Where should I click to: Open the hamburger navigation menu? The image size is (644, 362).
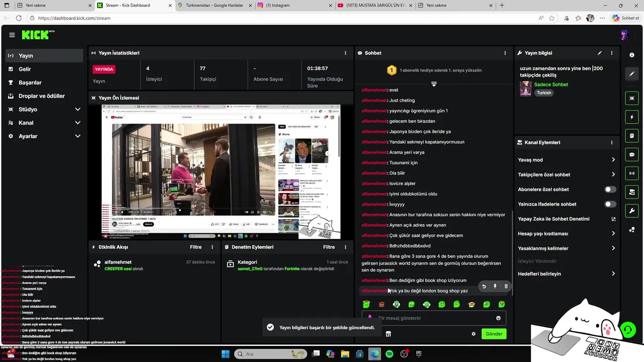pyautogui.click(x=12, y=35)
